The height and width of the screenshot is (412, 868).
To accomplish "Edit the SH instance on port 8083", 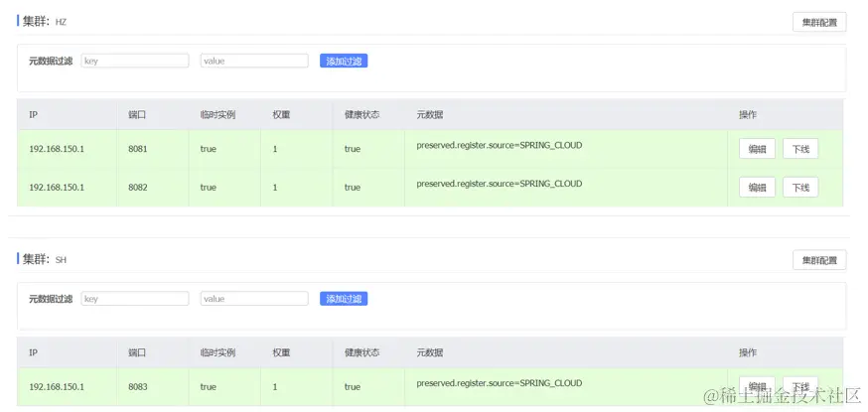I will coord(757,387).
